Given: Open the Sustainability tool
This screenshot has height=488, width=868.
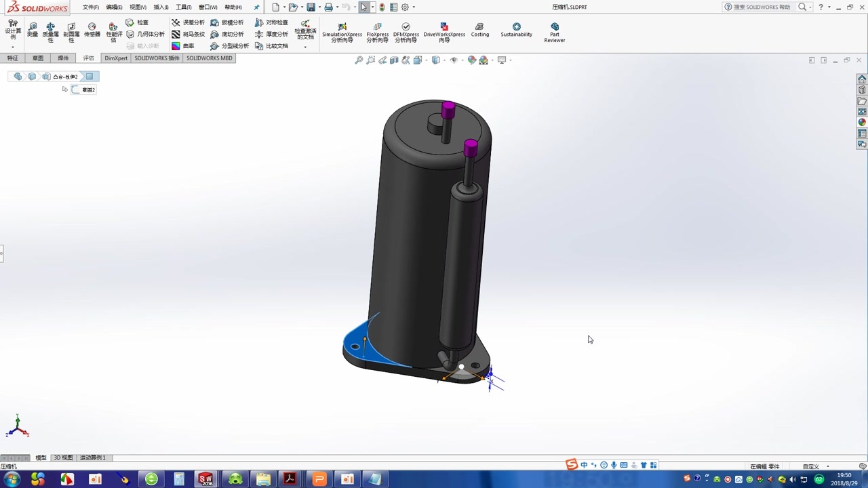Looking at the screenshot, I should pyautogui.click(x=516, y=30).
